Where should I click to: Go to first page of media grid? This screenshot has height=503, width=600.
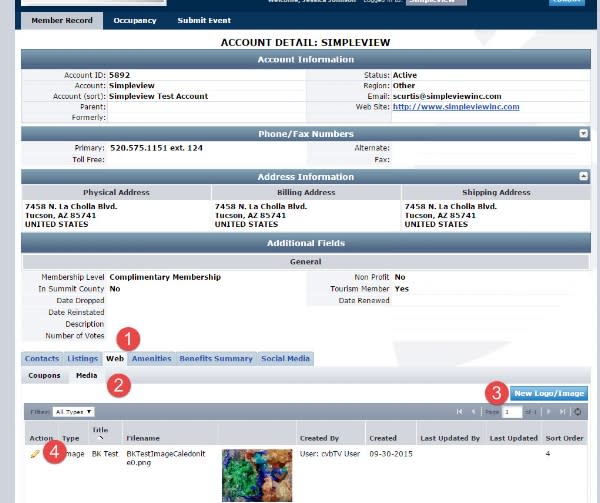[459, 412]
